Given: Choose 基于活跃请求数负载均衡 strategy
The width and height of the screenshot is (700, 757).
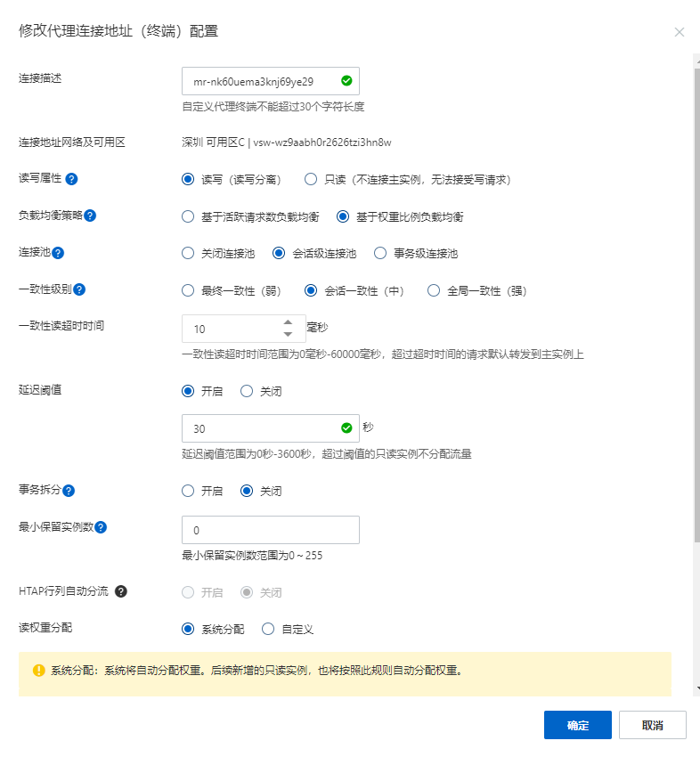Looking at the screenshot, I should point(188,216).
